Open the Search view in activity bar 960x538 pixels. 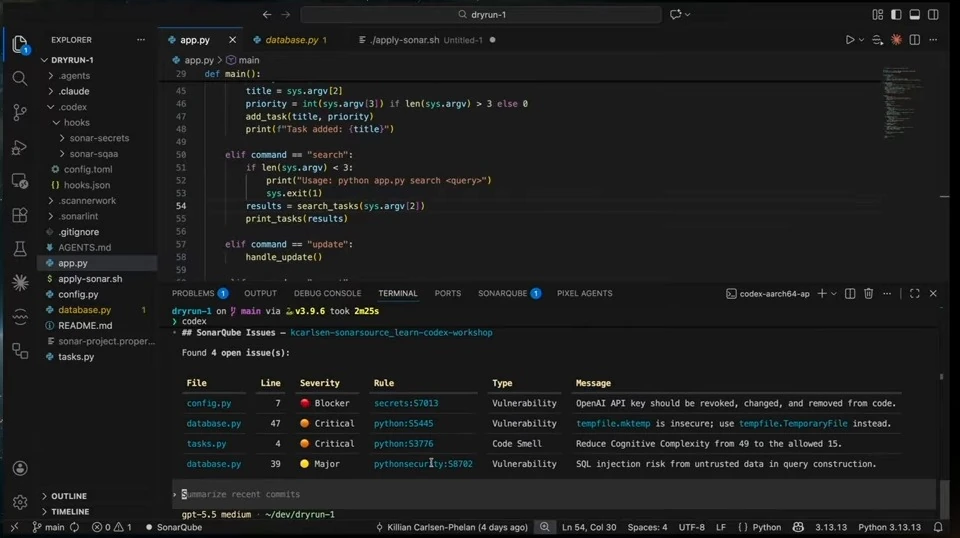click(x=20, y=78)
